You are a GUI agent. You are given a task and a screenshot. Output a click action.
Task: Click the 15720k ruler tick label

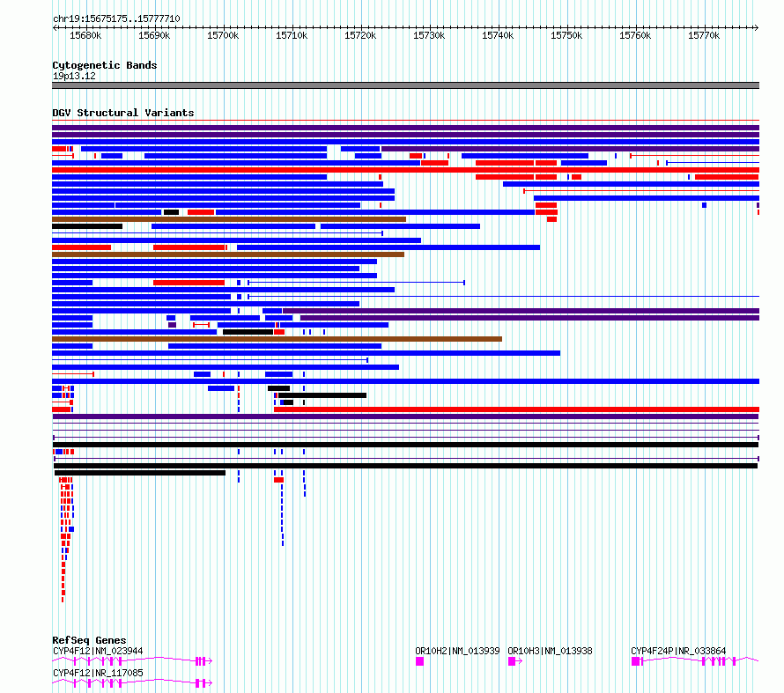click(360, 35)
